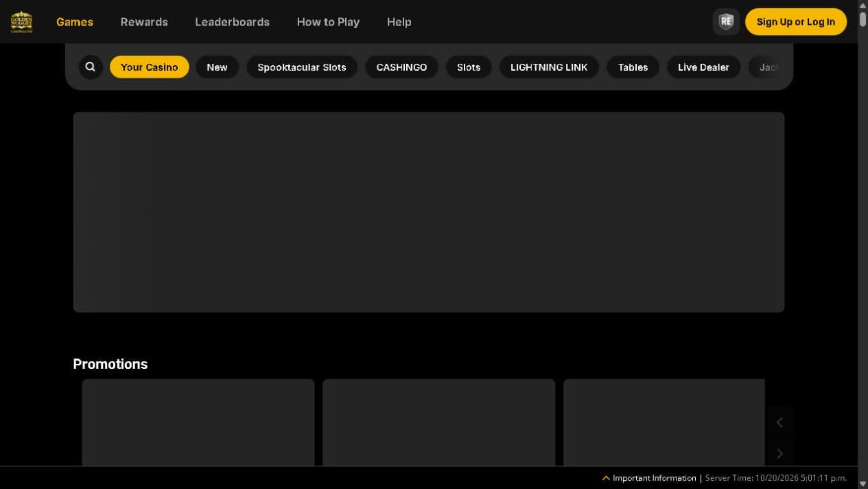The height and width of the screenshot is (489, 868).
Task: Go to previous promotions with left arrow
Action: (x=779, y=422)
